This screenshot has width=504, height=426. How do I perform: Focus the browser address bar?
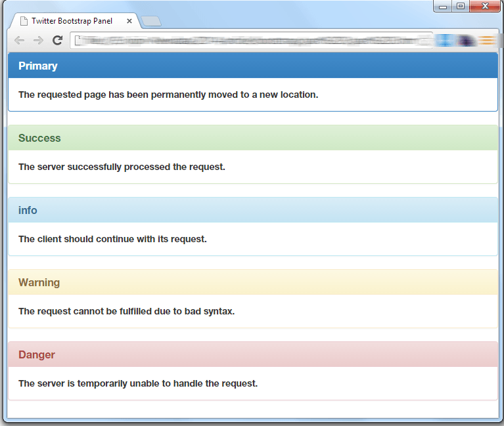pos(252,41)
